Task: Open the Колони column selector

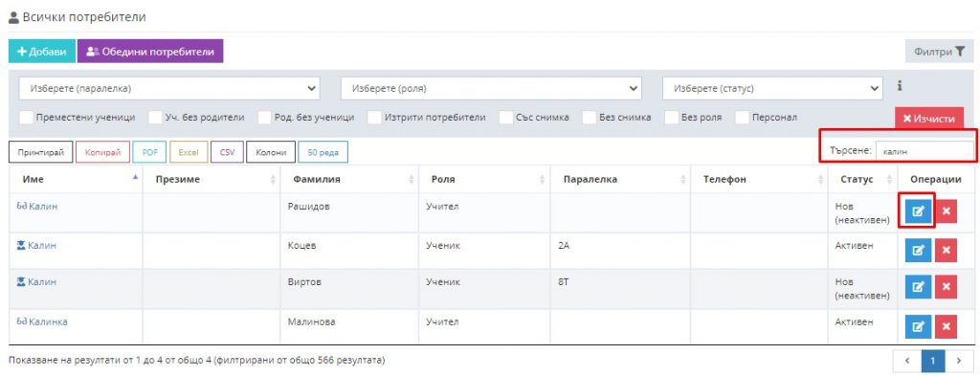Action: pyautogui.click(x=271, y=152)
